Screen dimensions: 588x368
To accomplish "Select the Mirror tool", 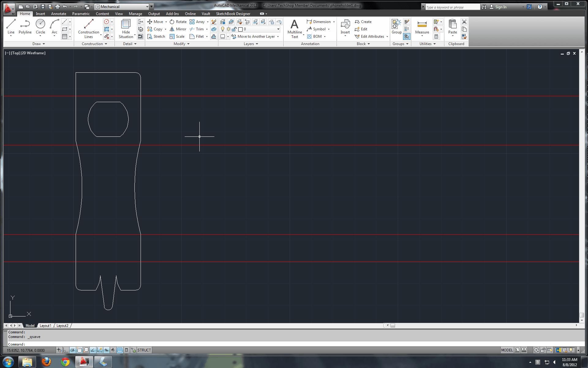I will click(178, 29).
